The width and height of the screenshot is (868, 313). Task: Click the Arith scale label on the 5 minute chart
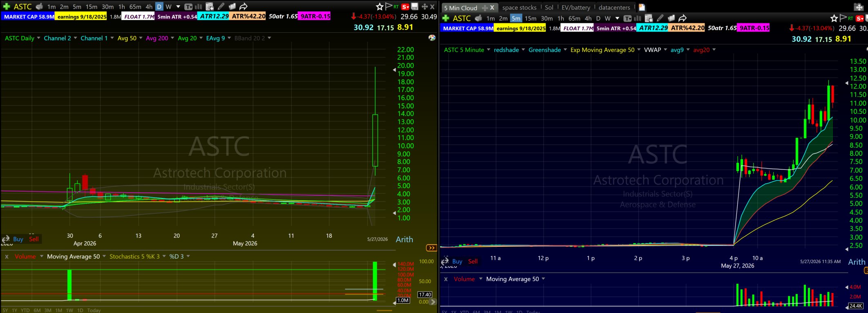pos(857,262)
